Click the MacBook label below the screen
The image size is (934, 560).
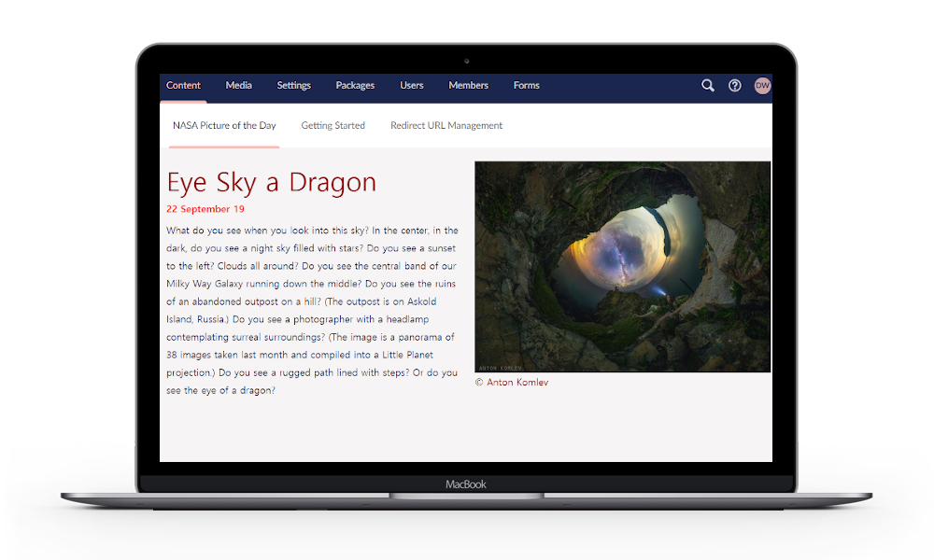(x=466, y=484)
